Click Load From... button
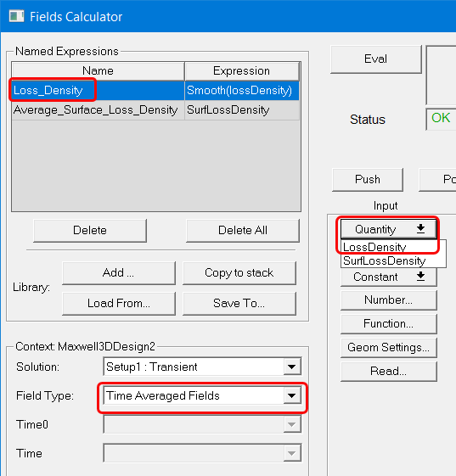 (x=119, y=303)
